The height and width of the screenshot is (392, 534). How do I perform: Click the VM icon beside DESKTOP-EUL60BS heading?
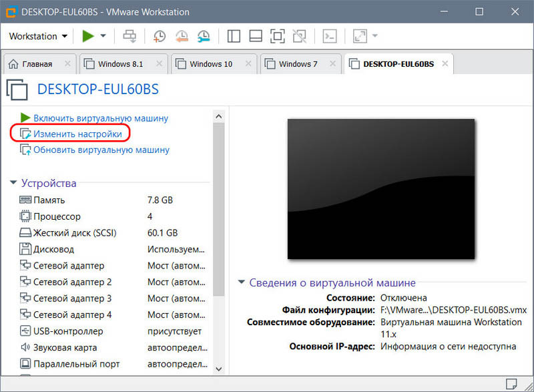tap(17, 89)
